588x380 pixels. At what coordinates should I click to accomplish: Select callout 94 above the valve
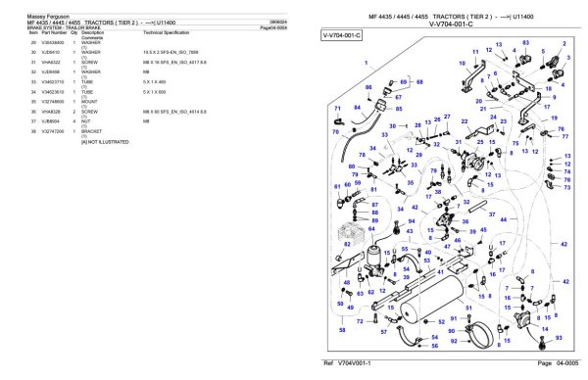pyautogui.click(x=412, y=221)
